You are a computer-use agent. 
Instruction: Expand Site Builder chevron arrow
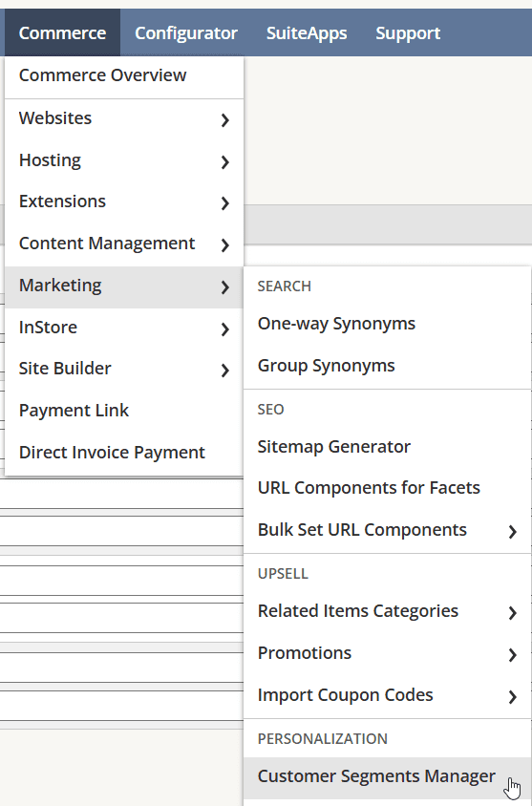224,371
